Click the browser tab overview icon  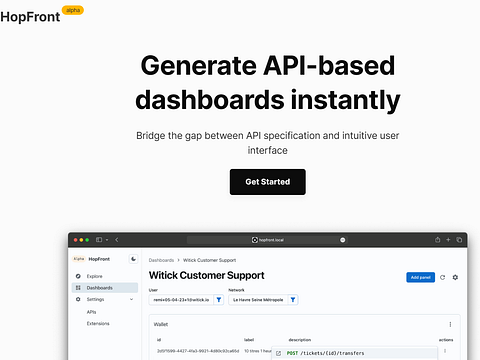459,240
